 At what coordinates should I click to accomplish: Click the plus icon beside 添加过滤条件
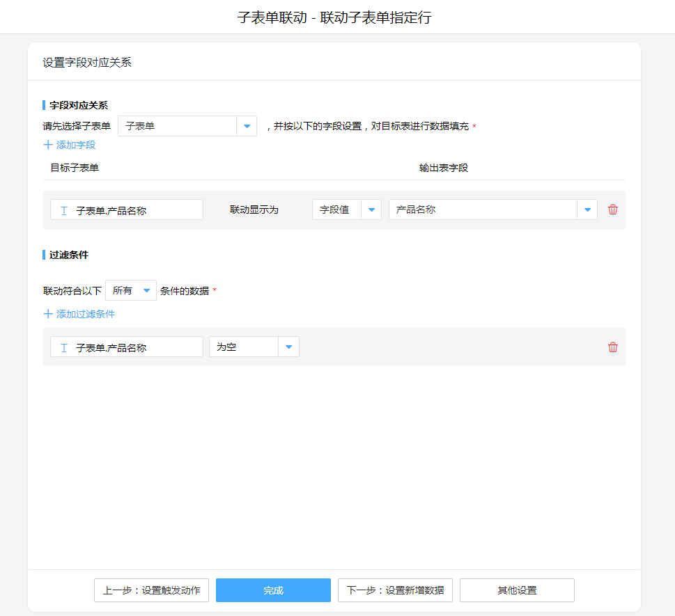(x=48, y=314)
